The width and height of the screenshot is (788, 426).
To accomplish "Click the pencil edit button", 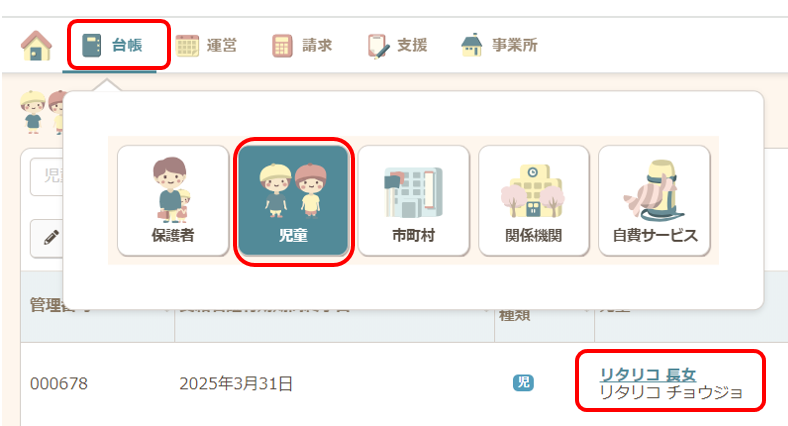I will coord(47,238).
